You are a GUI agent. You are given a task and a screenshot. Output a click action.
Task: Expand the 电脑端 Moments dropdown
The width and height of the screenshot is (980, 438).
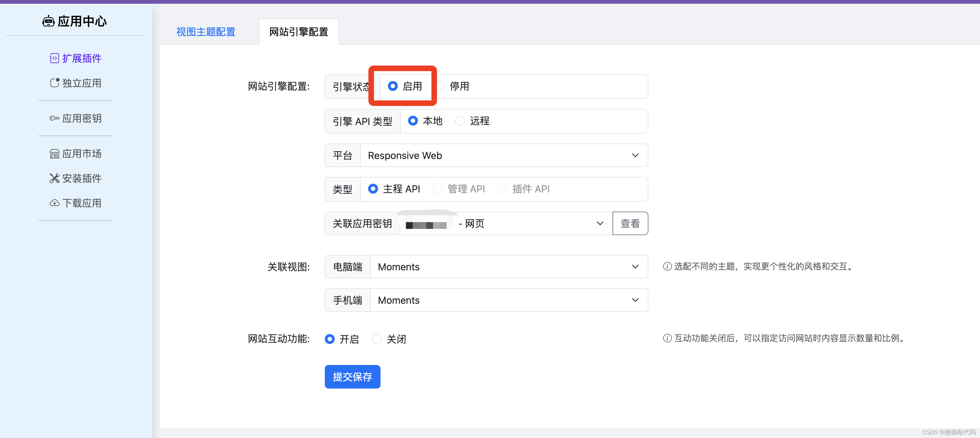pyautogui.click(x=508, y=267)
